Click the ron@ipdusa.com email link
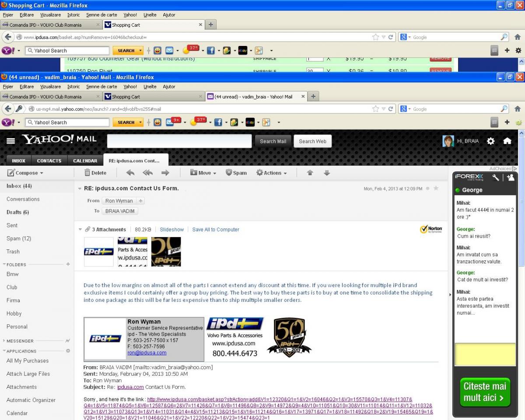525x420 pixels. click(147, 353)
